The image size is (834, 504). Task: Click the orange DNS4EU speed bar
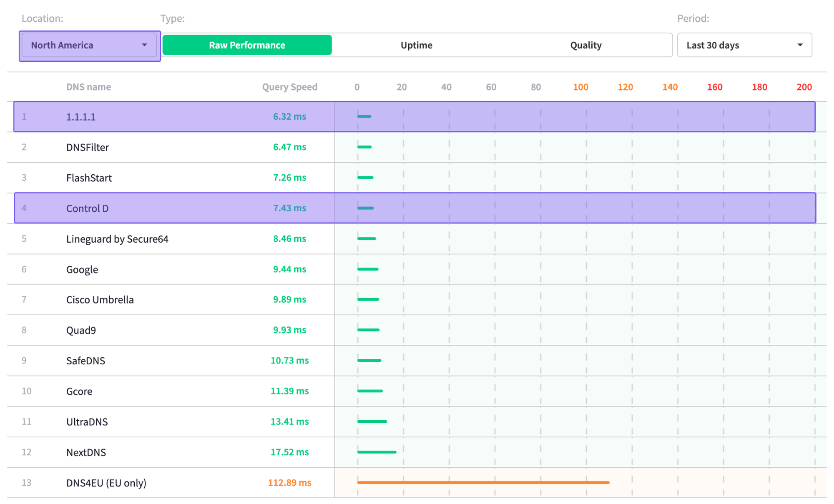click(x=483, y=482)
